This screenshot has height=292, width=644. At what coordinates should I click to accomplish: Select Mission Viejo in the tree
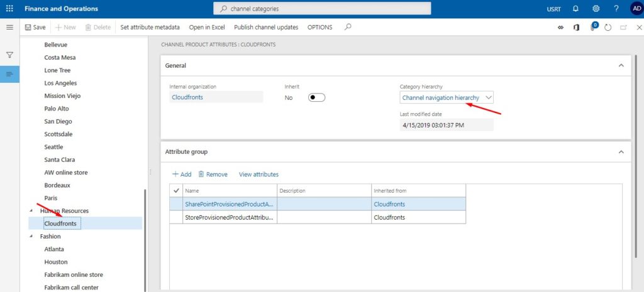pos(62,95)
